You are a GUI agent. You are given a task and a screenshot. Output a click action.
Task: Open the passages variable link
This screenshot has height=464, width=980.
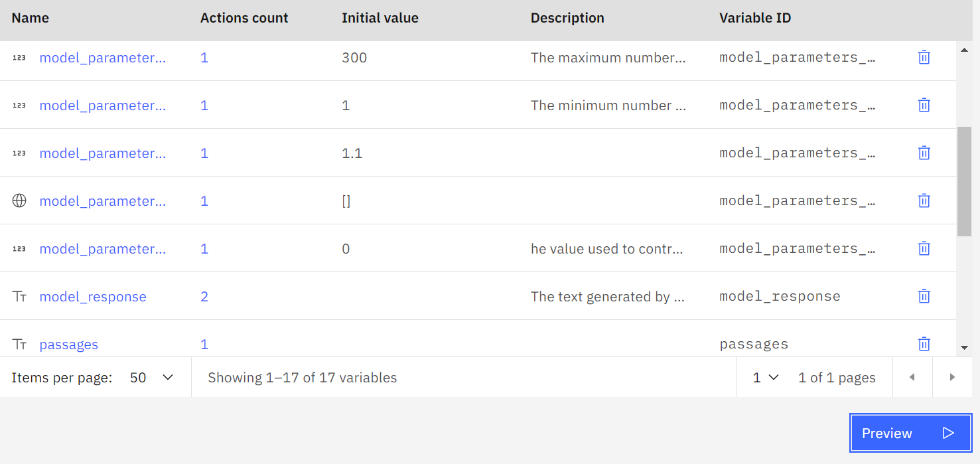pyautogui.click(x=68, y=345)
